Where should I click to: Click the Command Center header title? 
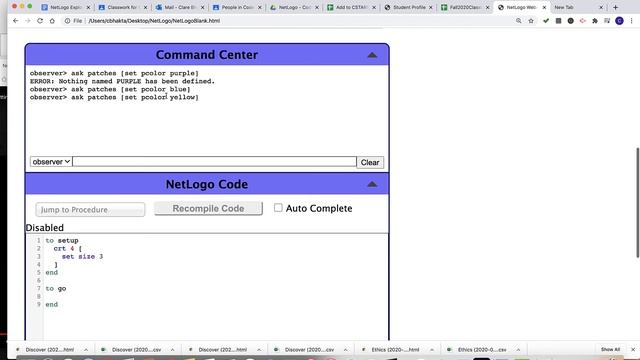[x=207, y=55]
